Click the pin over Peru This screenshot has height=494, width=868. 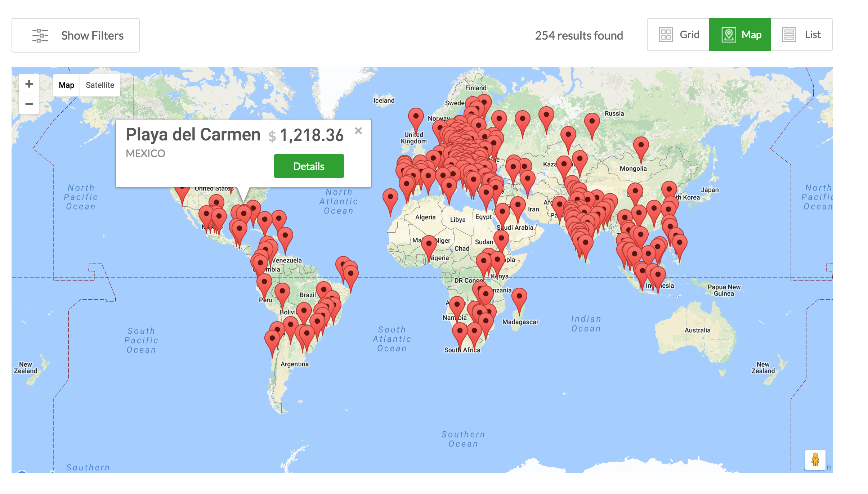click(x=264, y=283)
